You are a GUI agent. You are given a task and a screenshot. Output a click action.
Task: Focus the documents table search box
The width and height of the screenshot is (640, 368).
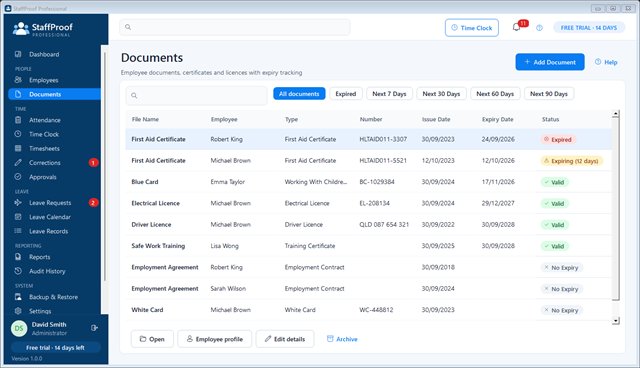[x=196, y=95]
